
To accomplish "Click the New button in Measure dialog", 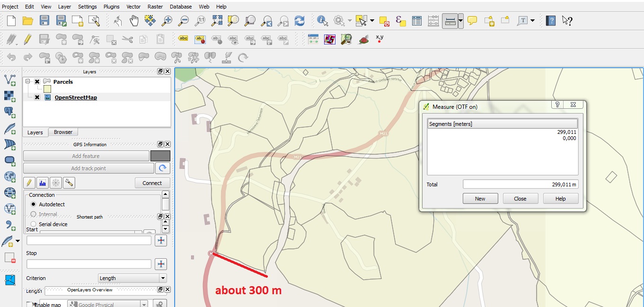I will pyautogui.click(x=480, y=198).
